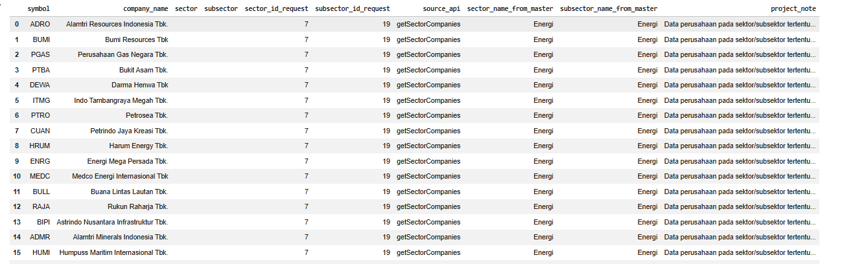
Task: Select the CUAN symbol cell
Action: [40, 131]
